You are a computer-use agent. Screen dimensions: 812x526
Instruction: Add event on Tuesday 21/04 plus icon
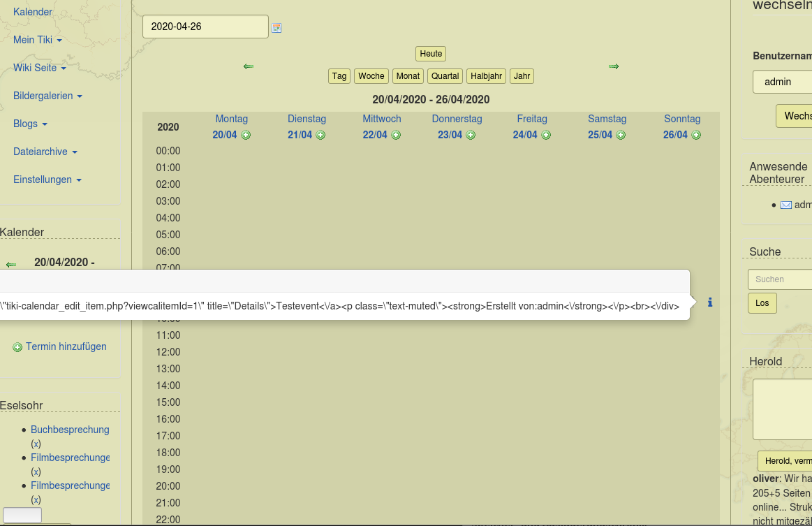[320, 136]
